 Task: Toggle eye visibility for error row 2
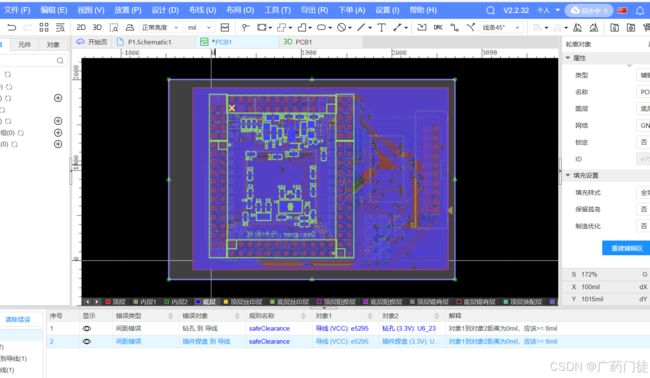pos(87,342)
